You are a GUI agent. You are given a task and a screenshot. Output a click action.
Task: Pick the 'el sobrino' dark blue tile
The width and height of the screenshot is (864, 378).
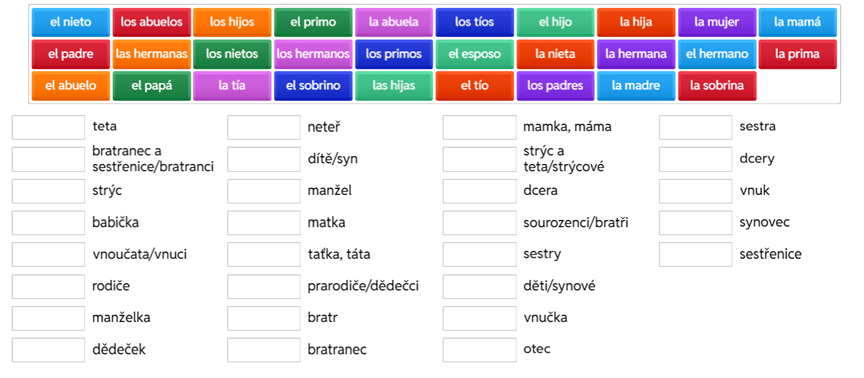click(313, 86)
